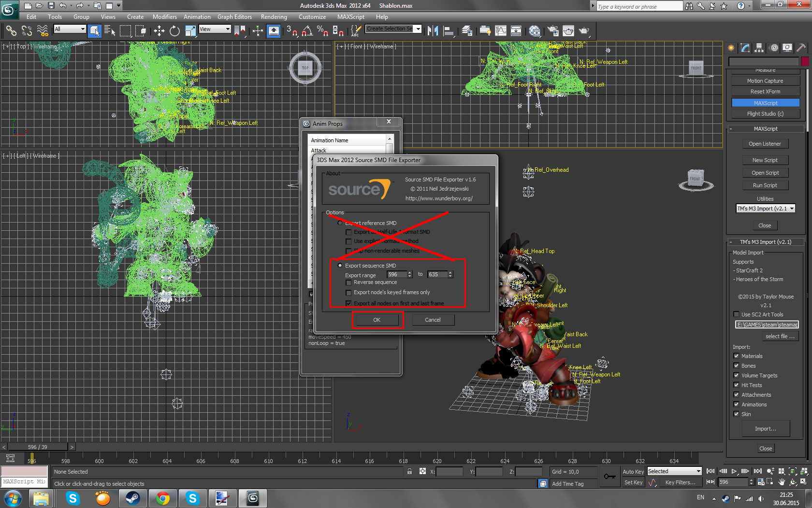Click the Mirror tool icon
The image size is (812, 508).
[433, 31]
